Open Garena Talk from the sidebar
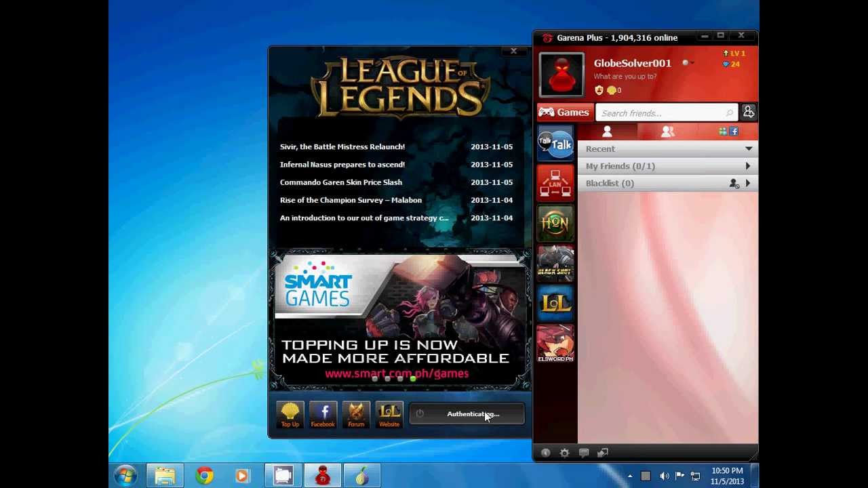Viewport: 868px width, 488px height. [x=555, y=143]
